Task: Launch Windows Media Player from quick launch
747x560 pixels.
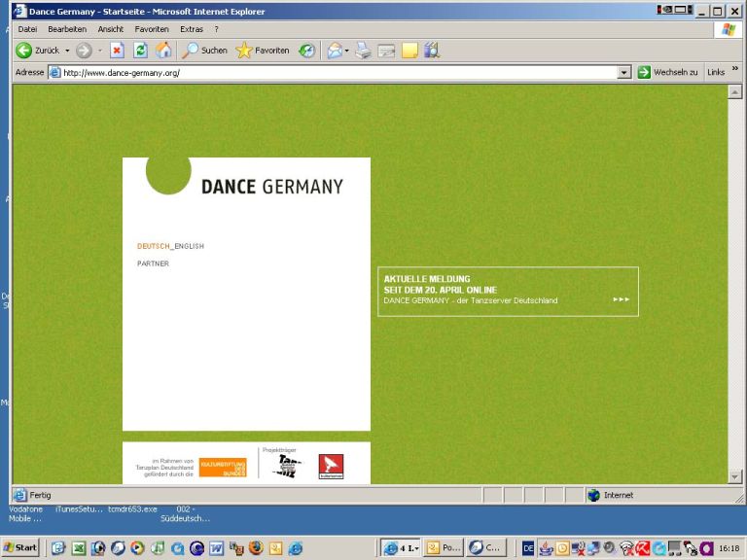Action: coord(138,548)
